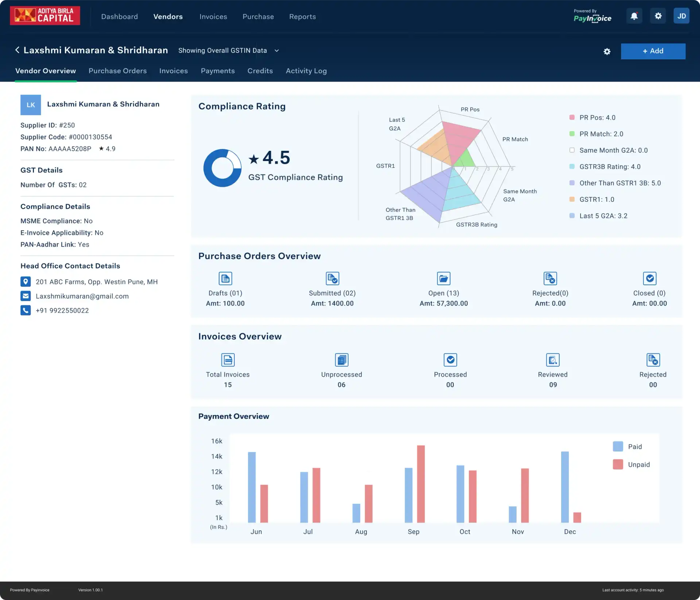The width and height of the screenshot is (700, 600).
Task: Switch to the vendor Invoices tab
Action: point(174,71)
